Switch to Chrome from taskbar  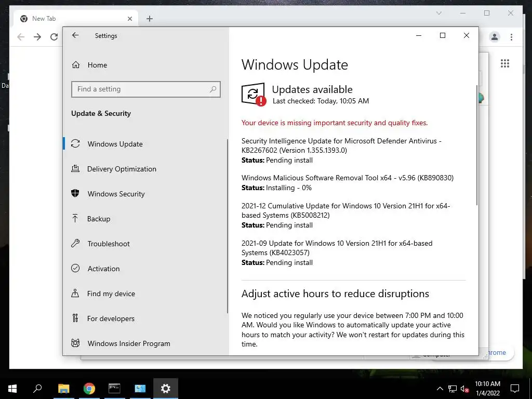89,389
